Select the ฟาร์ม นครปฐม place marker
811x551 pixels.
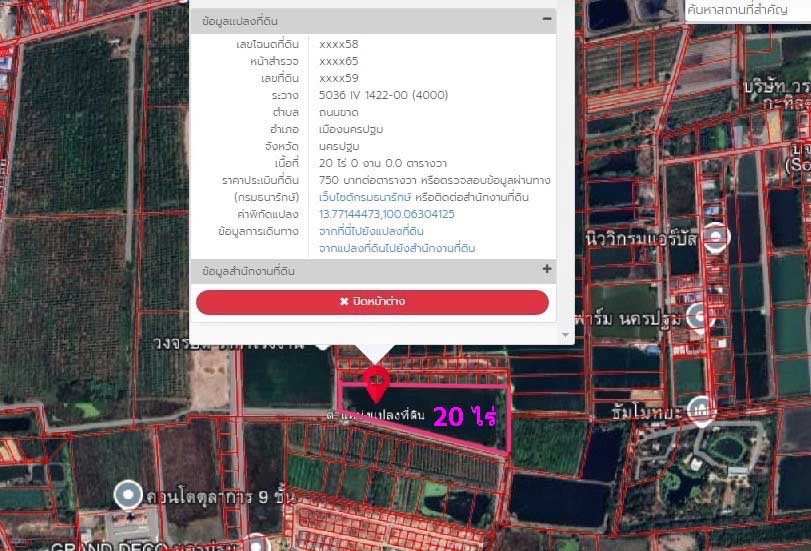click(700, 318)
